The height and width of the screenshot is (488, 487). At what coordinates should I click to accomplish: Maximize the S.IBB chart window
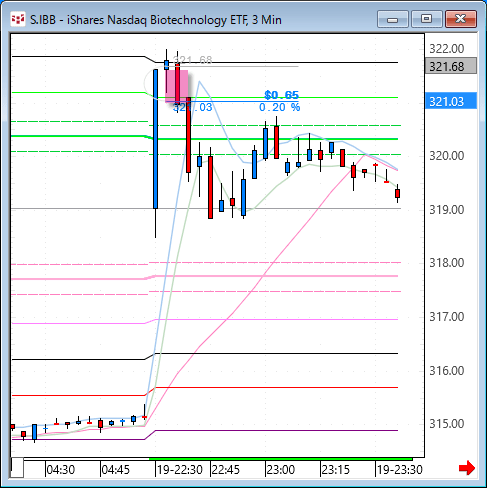click(426, 19)
